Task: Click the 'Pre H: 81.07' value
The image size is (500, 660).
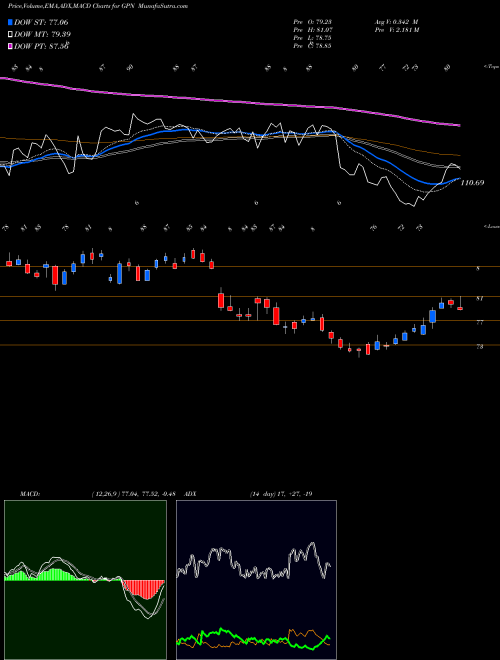Action: pos(313,30)
